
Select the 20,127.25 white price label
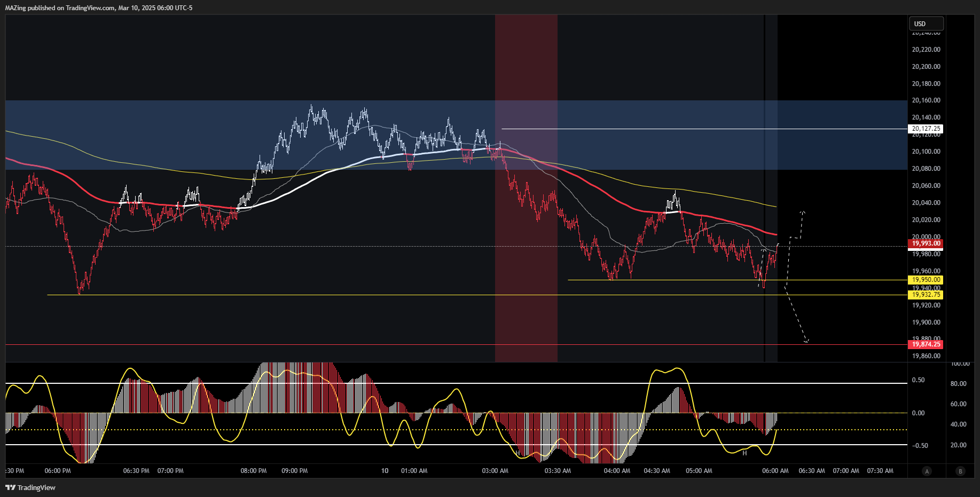926,129
